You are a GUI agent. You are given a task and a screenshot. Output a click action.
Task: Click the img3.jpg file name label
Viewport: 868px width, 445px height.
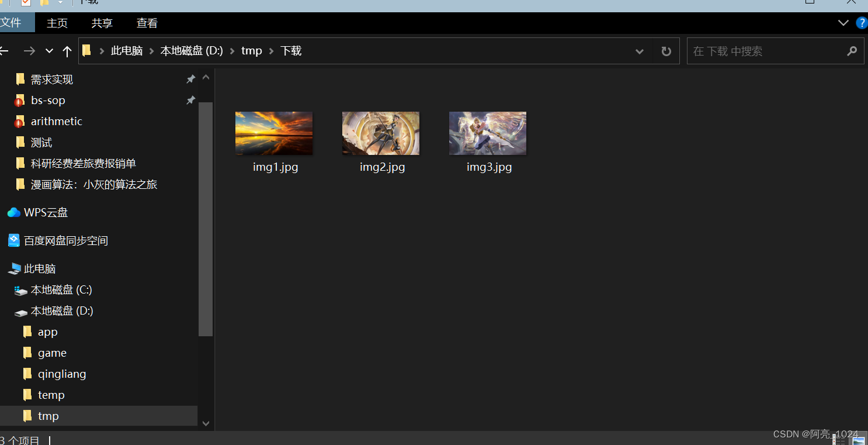point(489,167)
